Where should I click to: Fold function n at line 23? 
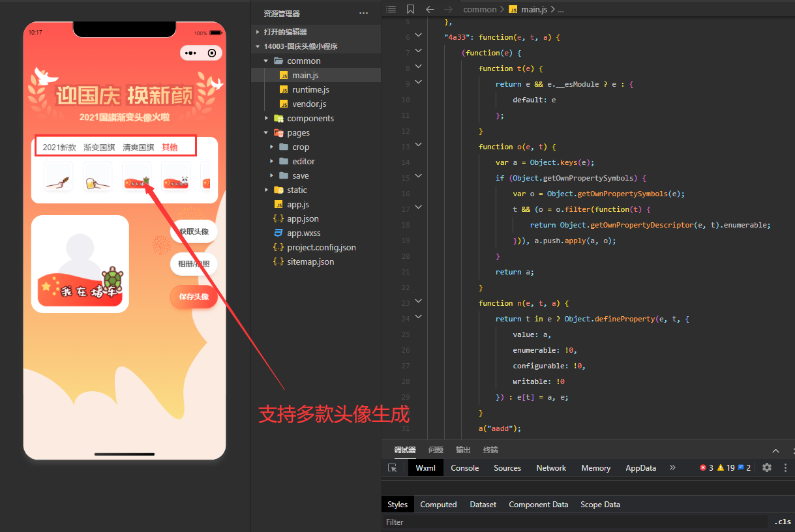coord(419,301)
